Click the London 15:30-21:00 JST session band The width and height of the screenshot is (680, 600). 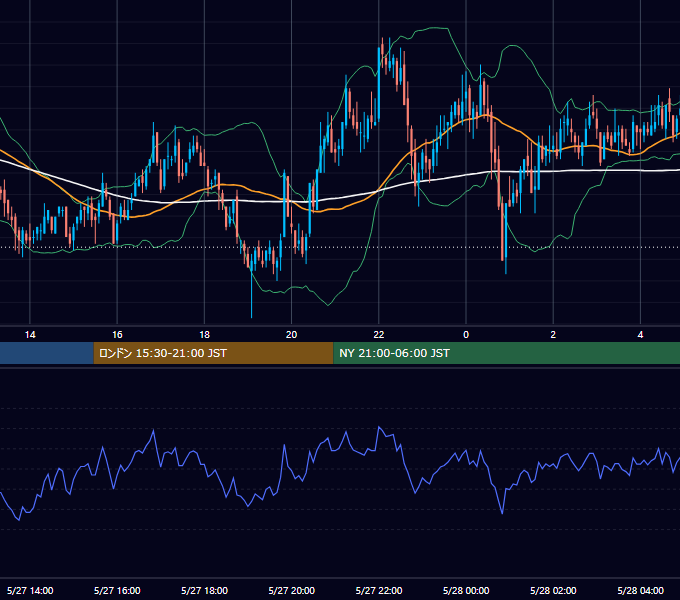(x=213, y=353)
